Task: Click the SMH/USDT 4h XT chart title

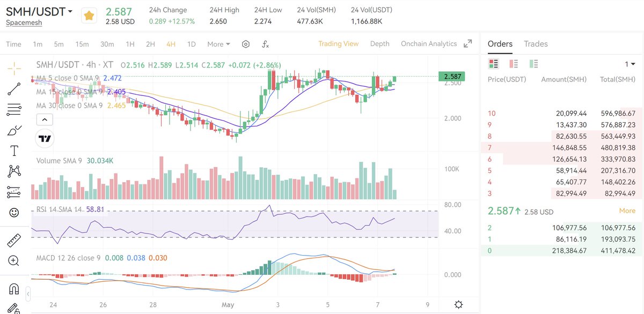Action: click(x=76, y=65)
